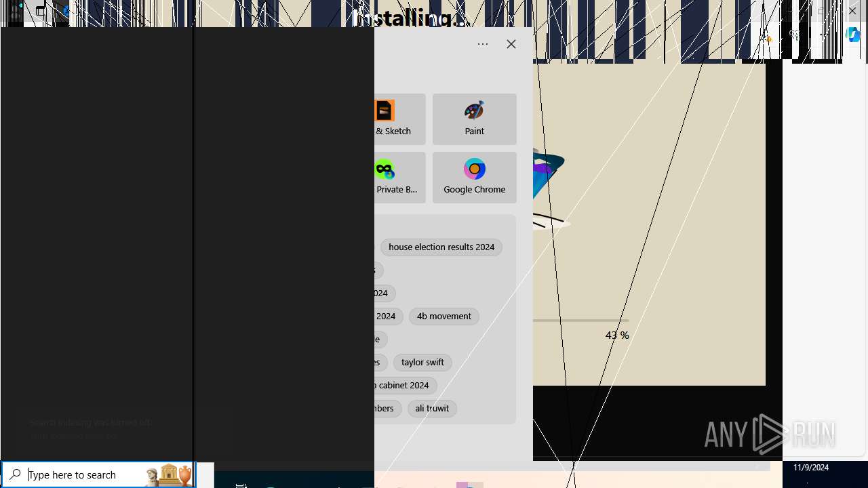Open the Private Browsing app tile
This screenshot has height=488, width=868.
point(399,178)
